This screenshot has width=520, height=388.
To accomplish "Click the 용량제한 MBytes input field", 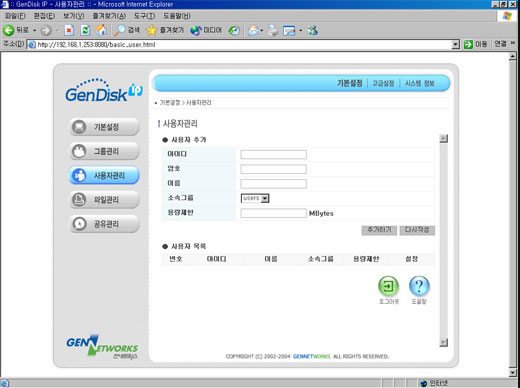I will [273, 213].
